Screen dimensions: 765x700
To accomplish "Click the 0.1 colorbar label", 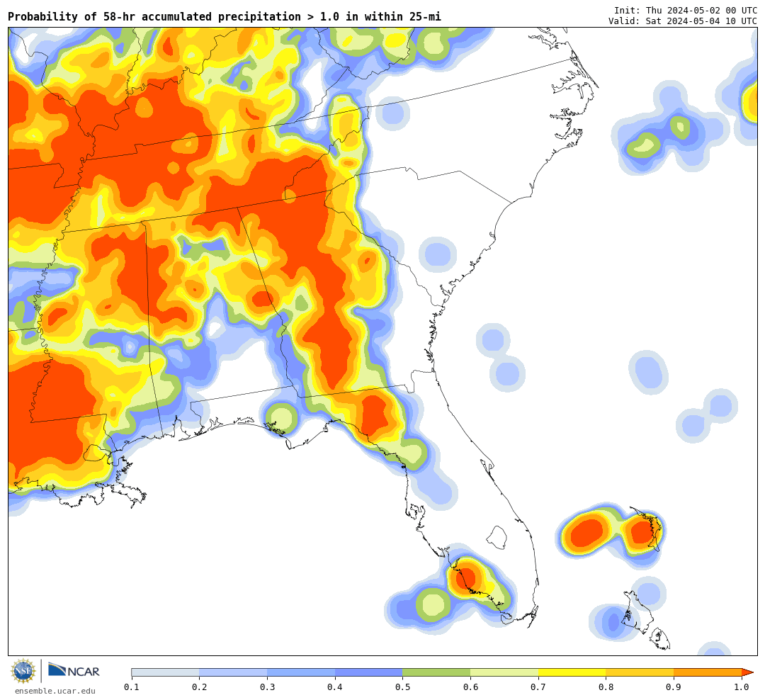I will (x=132, y=687).
